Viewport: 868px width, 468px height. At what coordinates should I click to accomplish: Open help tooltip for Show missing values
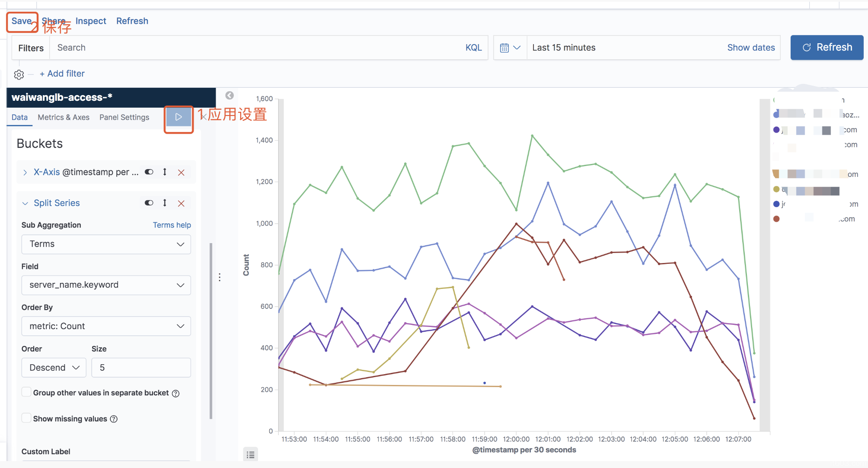click(x=114, y=419)
